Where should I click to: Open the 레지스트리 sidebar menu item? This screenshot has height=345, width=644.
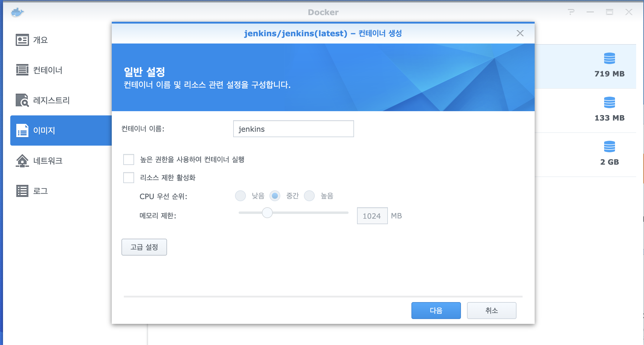tap(51, 100)
